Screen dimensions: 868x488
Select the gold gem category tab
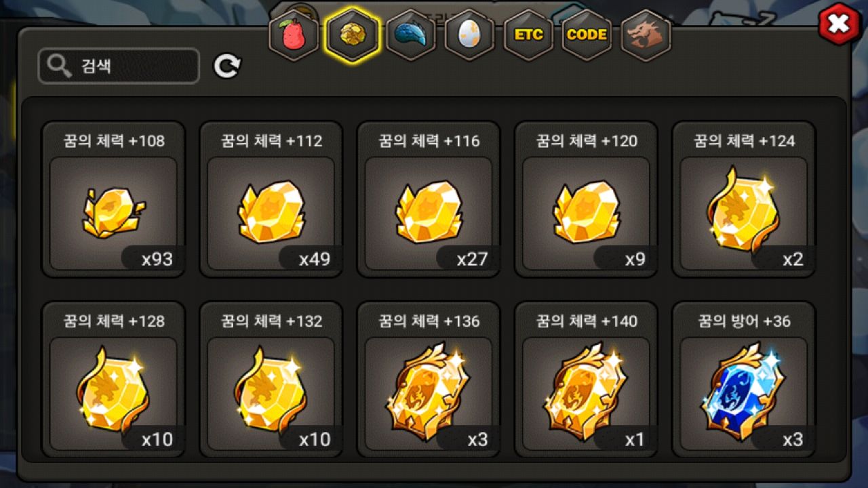(x=352, y=35)
